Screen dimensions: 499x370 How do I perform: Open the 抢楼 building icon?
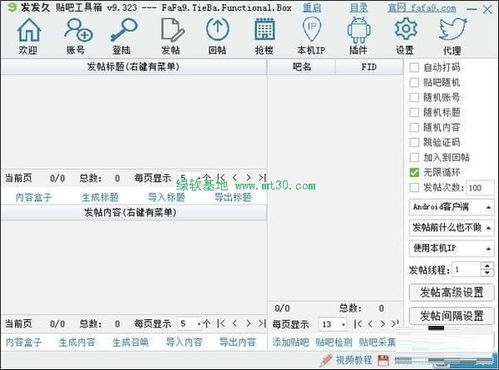(x=264, y=30)
